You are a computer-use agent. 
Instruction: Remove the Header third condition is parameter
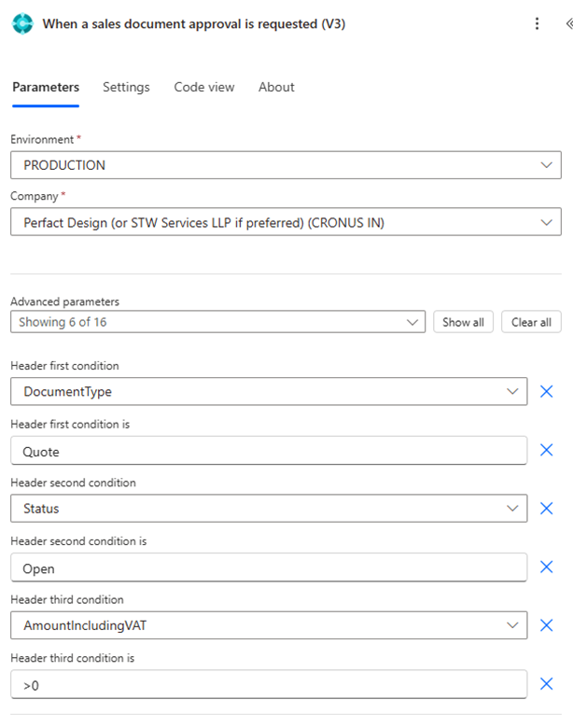(547, 684)
